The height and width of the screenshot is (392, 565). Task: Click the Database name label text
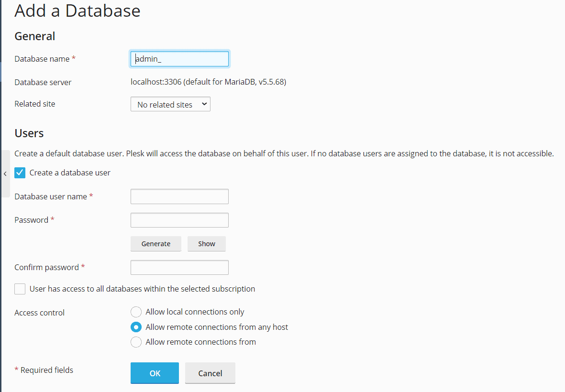(x=42, y=59)
